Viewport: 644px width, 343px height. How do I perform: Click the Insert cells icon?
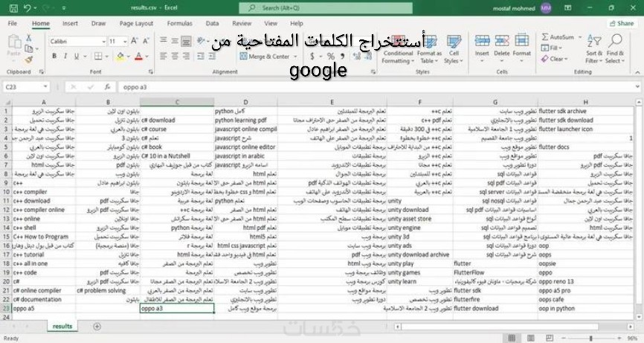click(482, 41)
